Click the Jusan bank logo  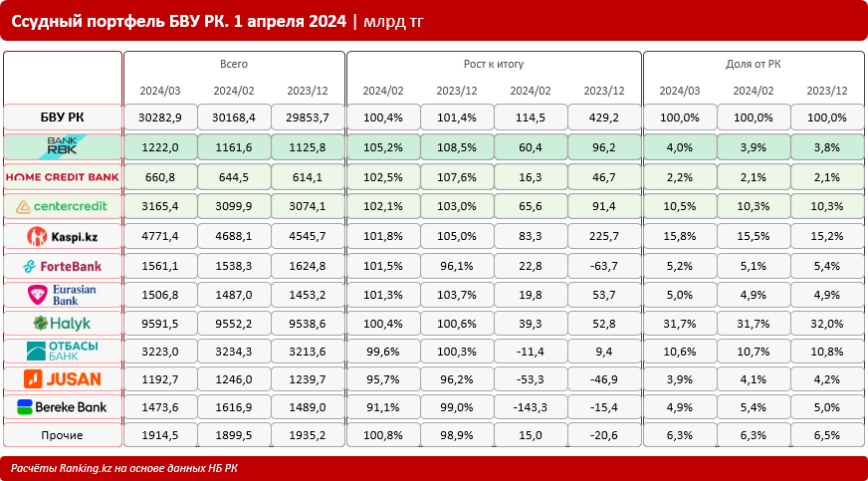click(x=62, y=378)
